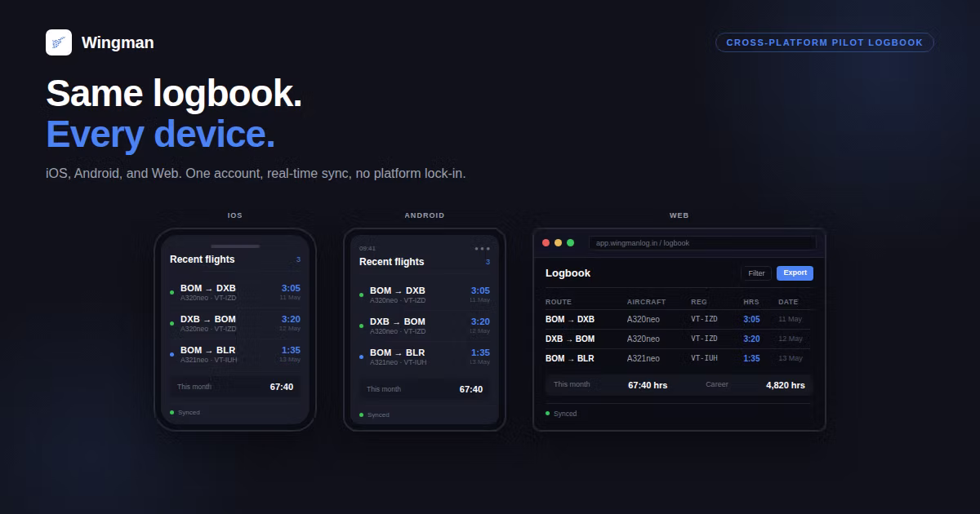Click the yellow window dot in web mockup
The width and height of the screenshot is (980, 514).
pyautogui.click(x=558, y=243)
